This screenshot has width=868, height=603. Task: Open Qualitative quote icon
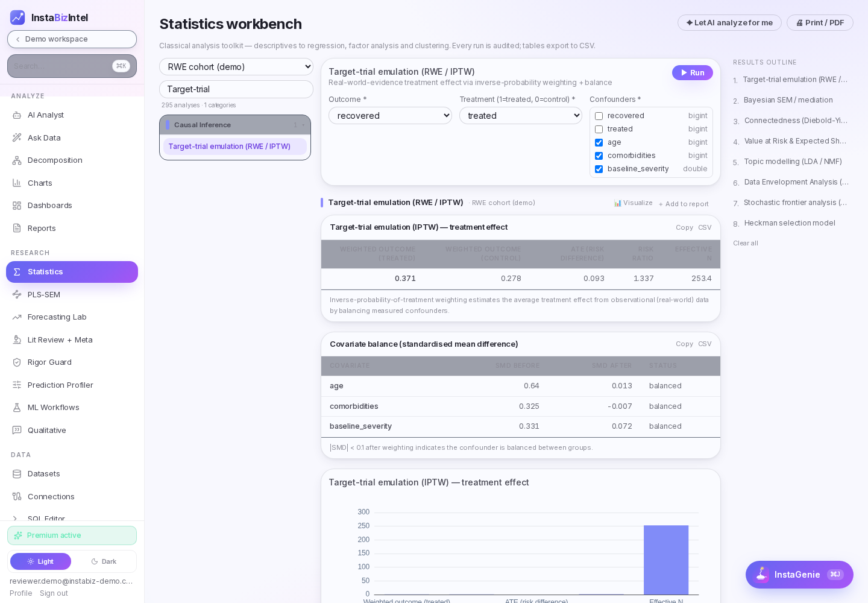pyautogui.click(x=17, y=430)
